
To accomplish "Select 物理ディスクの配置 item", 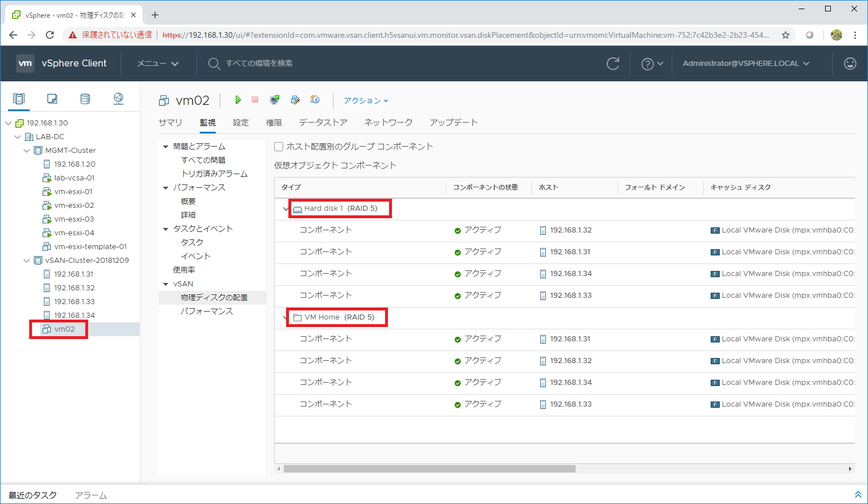I will (214, 298).
